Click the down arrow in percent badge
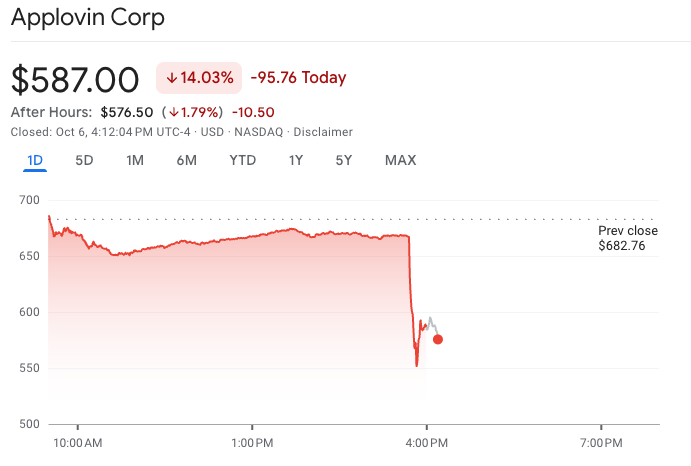The height and width of the screenshot is (466, 691). pyautogui.click(x=171, y=78)
